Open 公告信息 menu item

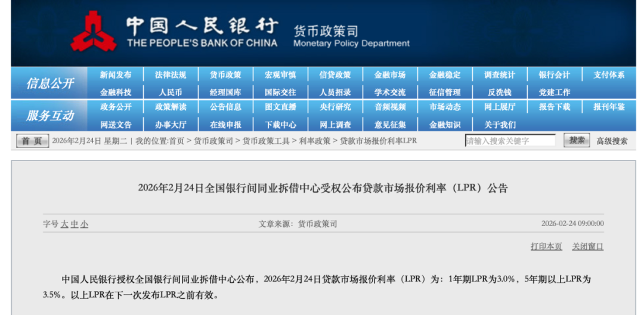click(225, 107)
